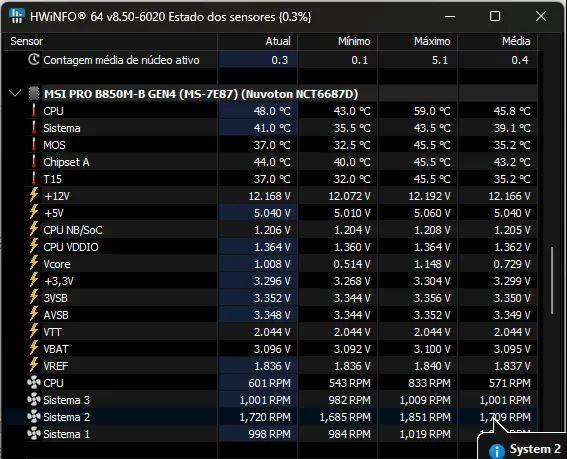Select the Vcore row label
The image size is (567, 459).
57,264
